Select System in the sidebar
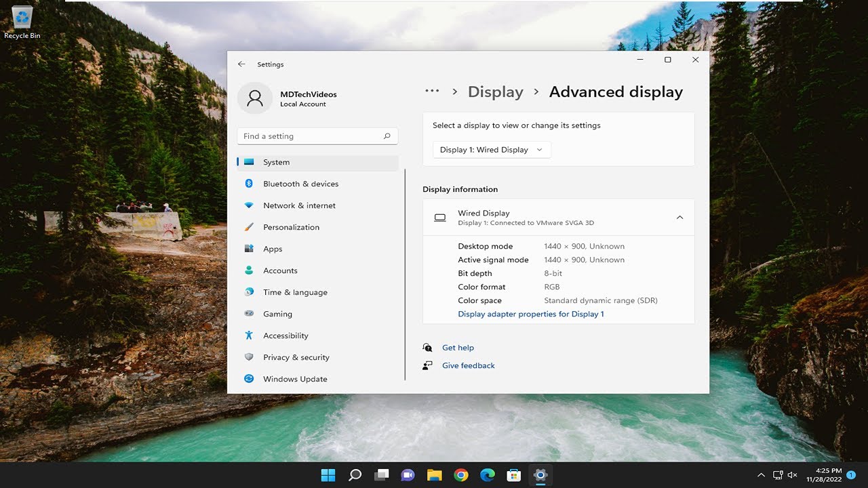 point(317,162)
